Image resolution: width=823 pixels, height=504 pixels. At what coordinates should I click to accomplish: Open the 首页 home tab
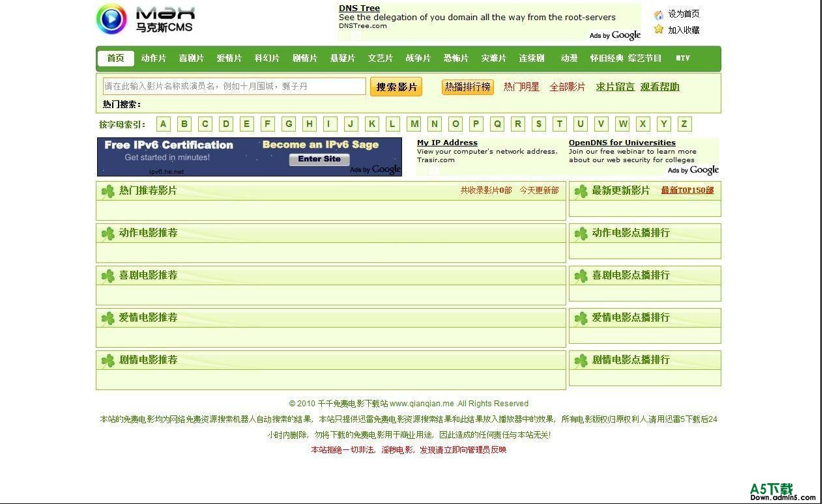[x=116, y=59]
